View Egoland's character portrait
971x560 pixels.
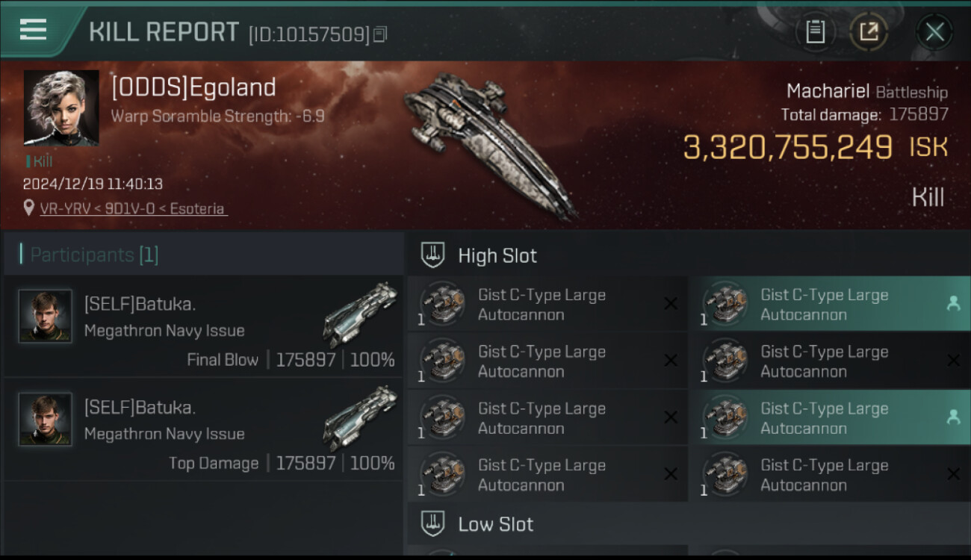pyautogui.click(x=61, y=108)
